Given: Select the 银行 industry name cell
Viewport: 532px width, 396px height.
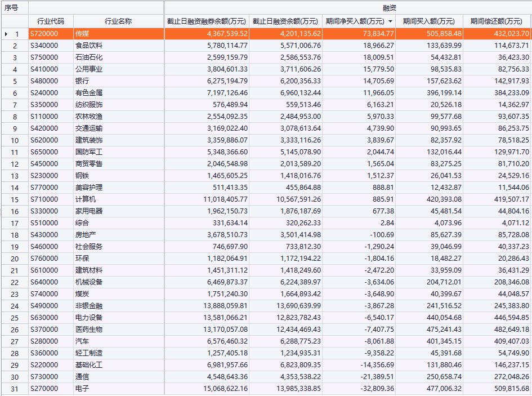Looking at the screenshot, I should [118, 81].
